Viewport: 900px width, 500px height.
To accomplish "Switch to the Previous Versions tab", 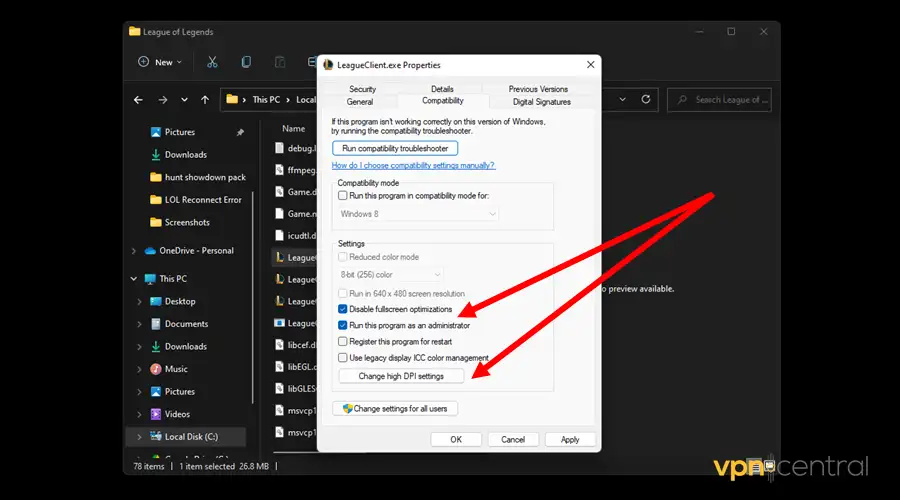I will [538, 89].
